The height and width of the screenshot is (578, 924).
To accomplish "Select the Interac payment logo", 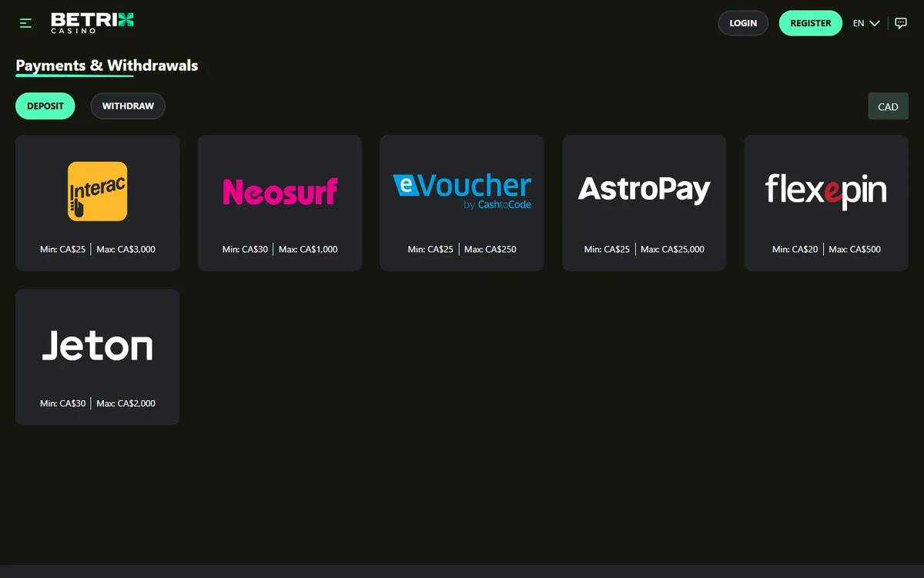I will (x=98, y=191).
